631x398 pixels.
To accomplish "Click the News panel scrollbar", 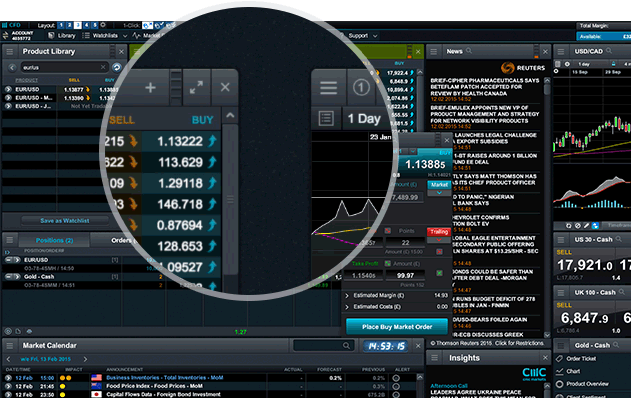I will (x=547, y=207).
